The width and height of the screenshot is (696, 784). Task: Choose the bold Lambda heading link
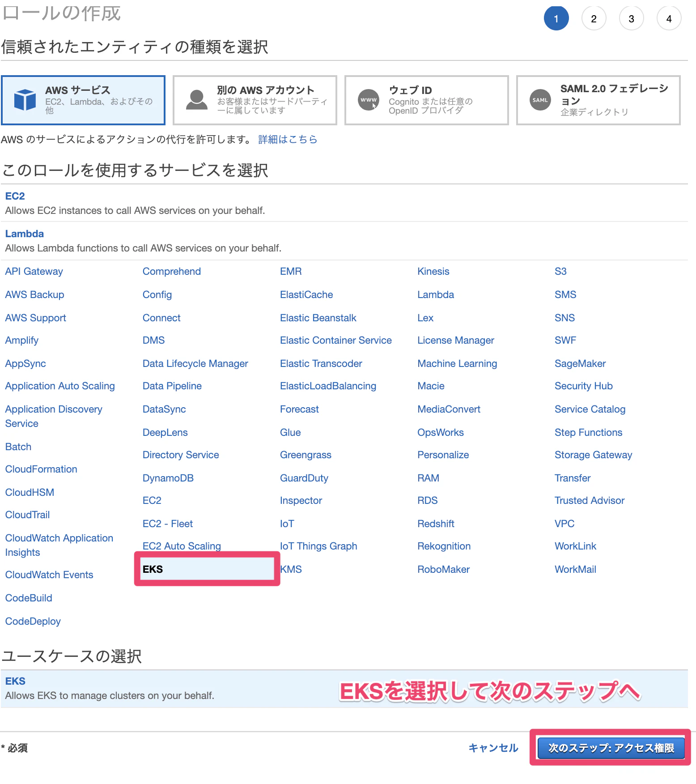pos(25,234)
